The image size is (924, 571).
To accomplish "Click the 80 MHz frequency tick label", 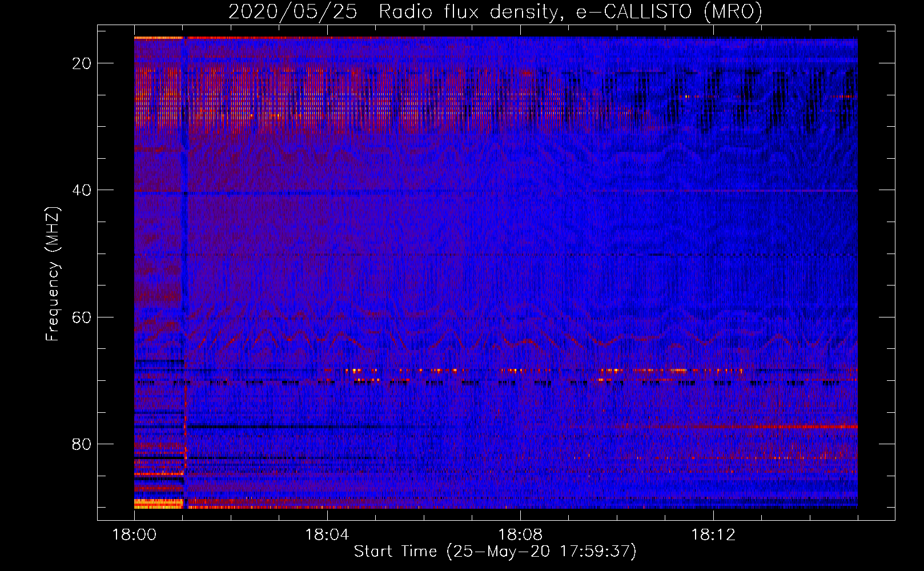I will 82,444.
